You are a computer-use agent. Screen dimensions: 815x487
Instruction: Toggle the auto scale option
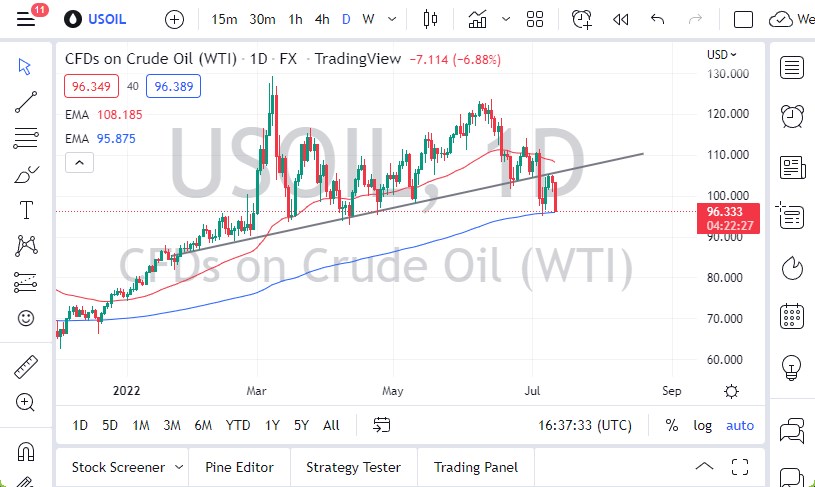(x=740, y=425)
